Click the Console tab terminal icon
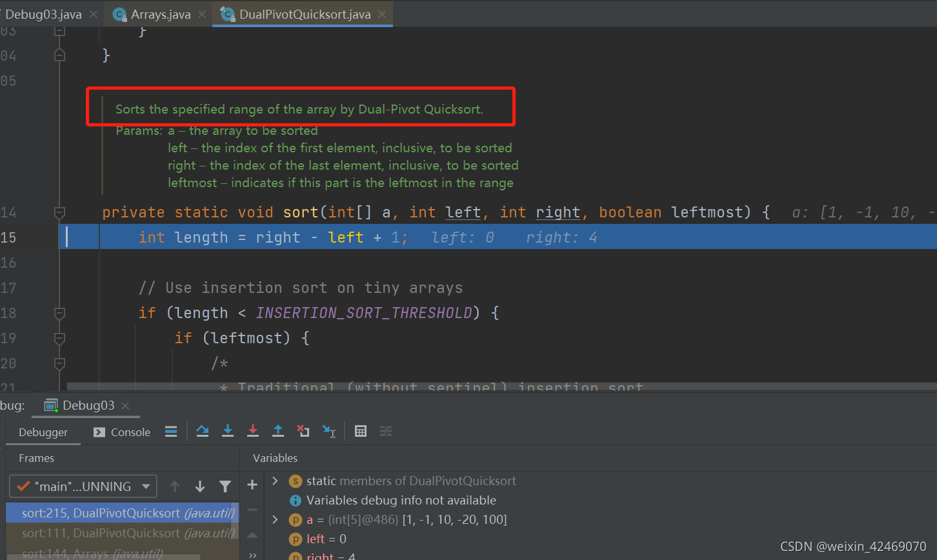 (x=99, y=432)
